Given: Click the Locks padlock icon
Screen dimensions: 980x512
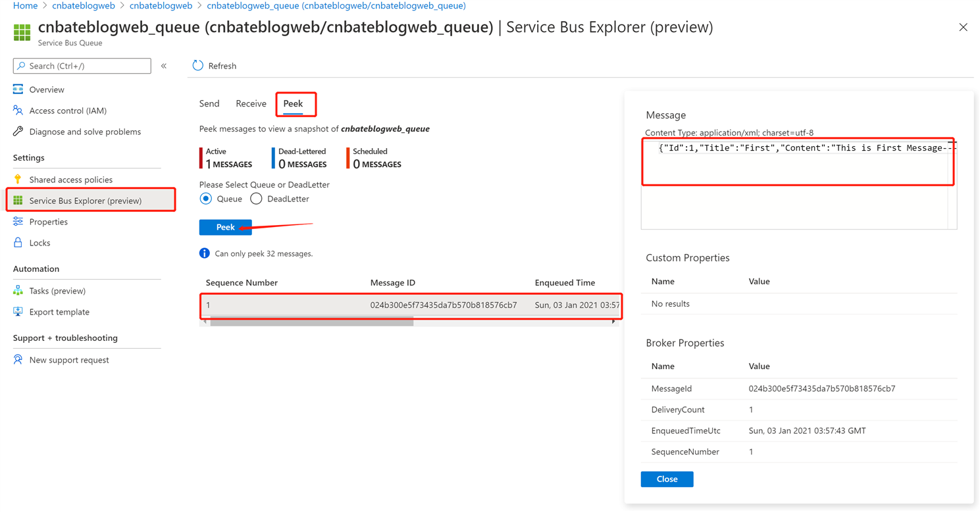Looking at the screenshot, I should coord(18,242).
